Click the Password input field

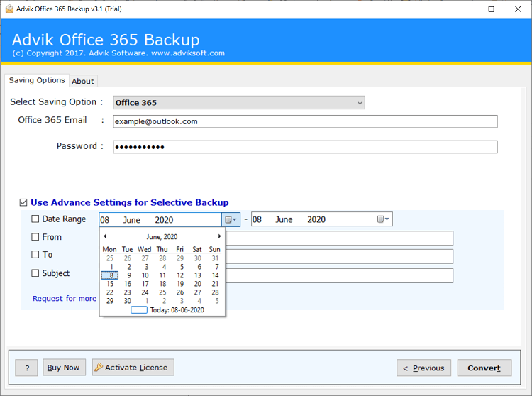point(305,147)
